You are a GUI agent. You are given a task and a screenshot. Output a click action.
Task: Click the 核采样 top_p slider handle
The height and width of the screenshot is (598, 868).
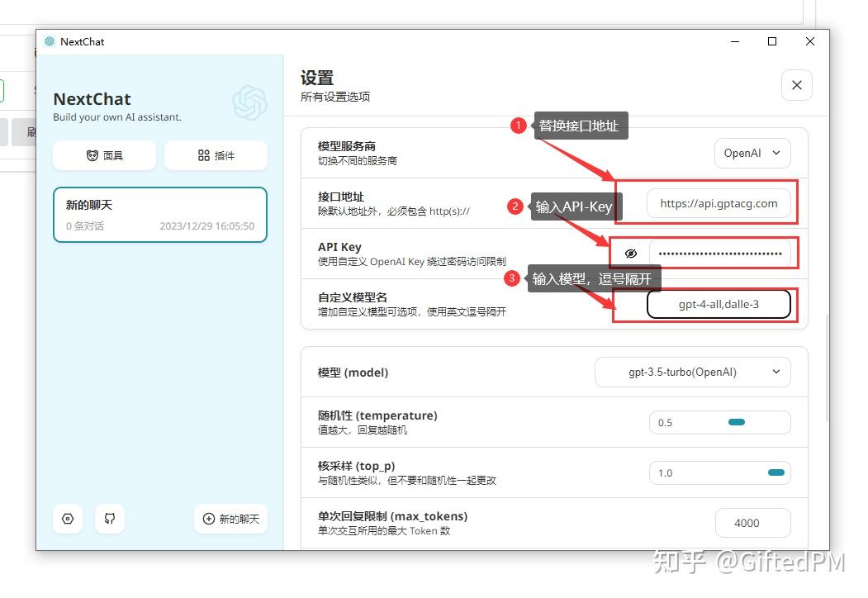(x=775, y=472)
